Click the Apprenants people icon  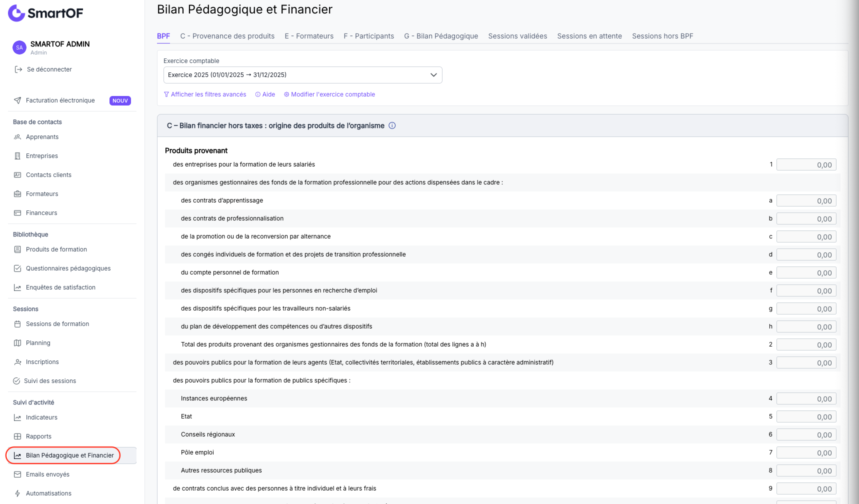tap(17, 137)
